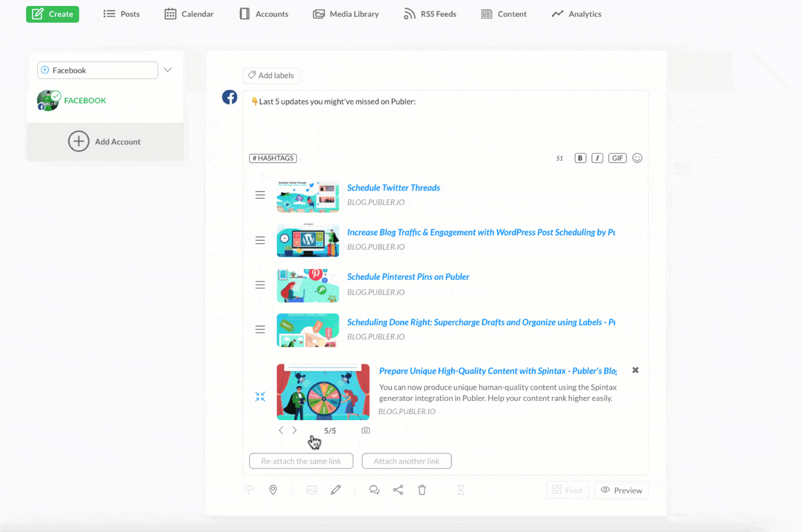Click the camera icon beside 5/5

tap(366, 430)
